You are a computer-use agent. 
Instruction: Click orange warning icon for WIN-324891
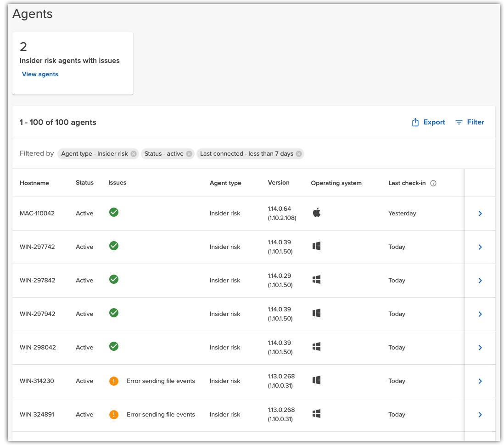(x=114, y=414)
